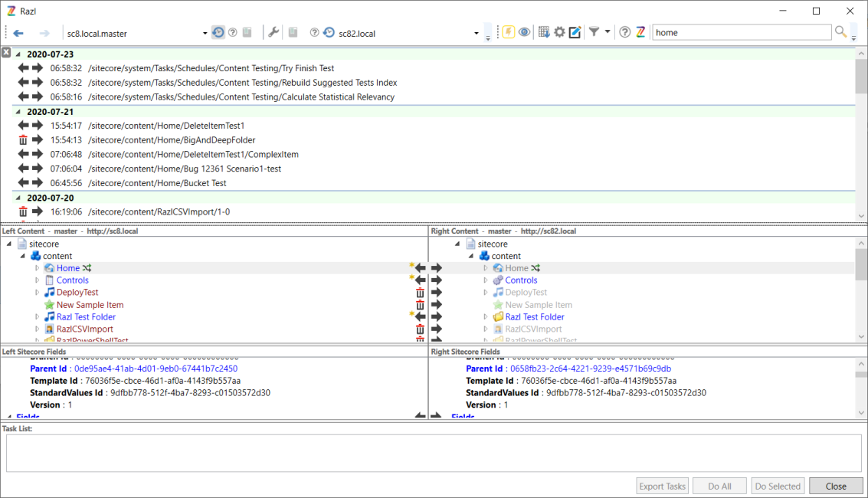Select Razl Test Folder in right tree
868x498 pixels.
click(x=534, y=317)
